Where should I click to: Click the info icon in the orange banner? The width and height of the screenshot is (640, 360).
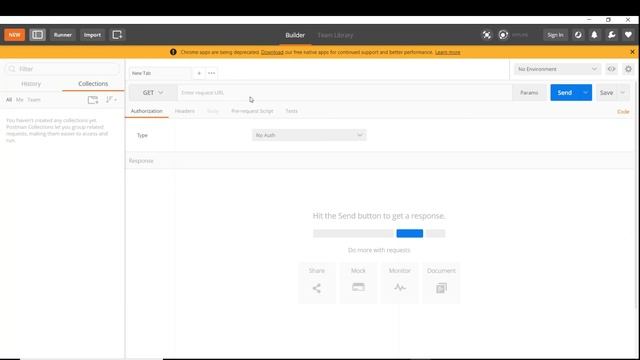pos(173,52)
